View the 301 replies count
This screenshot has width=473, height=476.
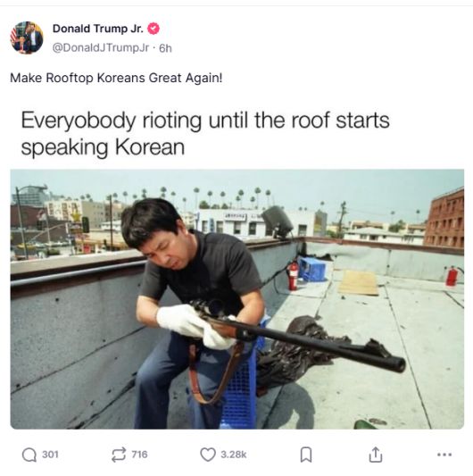coord(50,455)
